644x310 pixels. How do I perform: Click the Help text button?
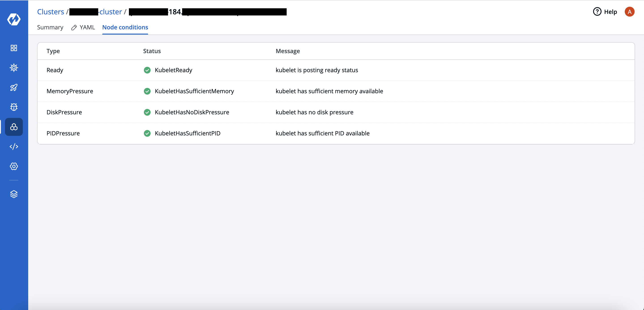610,12
